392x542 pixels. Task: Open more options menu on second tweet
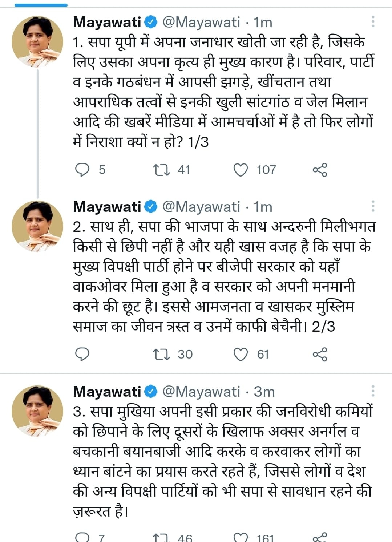373,206
